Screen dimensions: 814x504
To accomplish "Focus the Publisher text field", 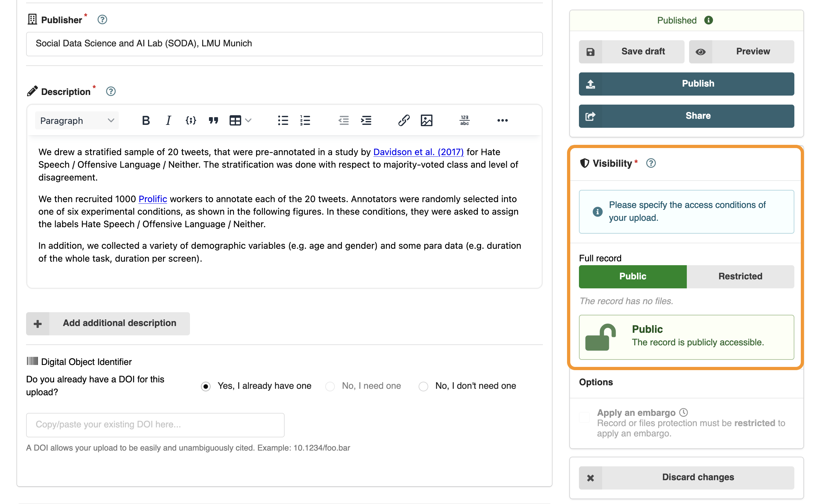I will (284, 44).
